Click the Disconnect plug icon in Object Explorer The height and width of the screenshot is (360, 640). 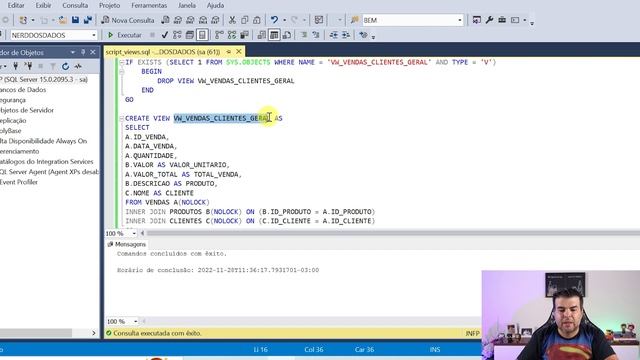point(28,66)
